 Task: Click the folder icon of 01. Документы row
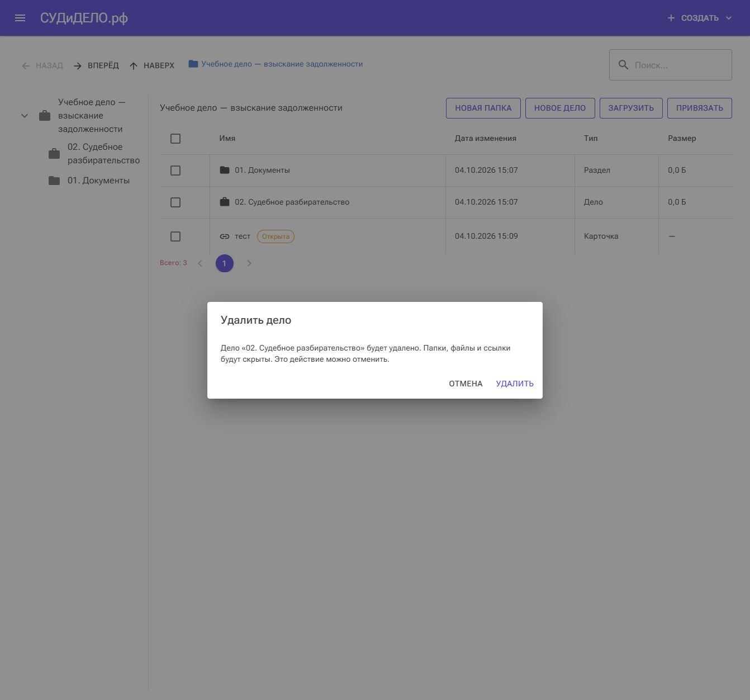225,170
